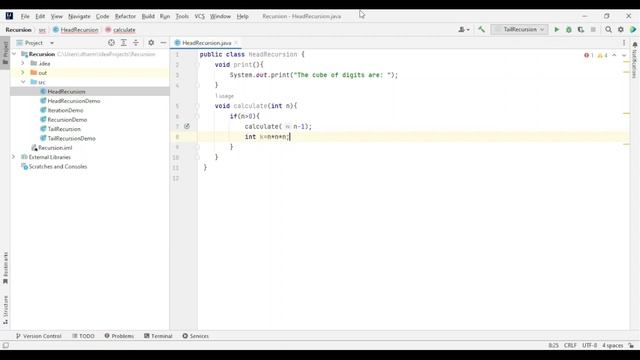The width and height of the screenshot is (640, 360).
Task: Click '4 spaces' indent in status bar
Action: click(x=613, y=345)
